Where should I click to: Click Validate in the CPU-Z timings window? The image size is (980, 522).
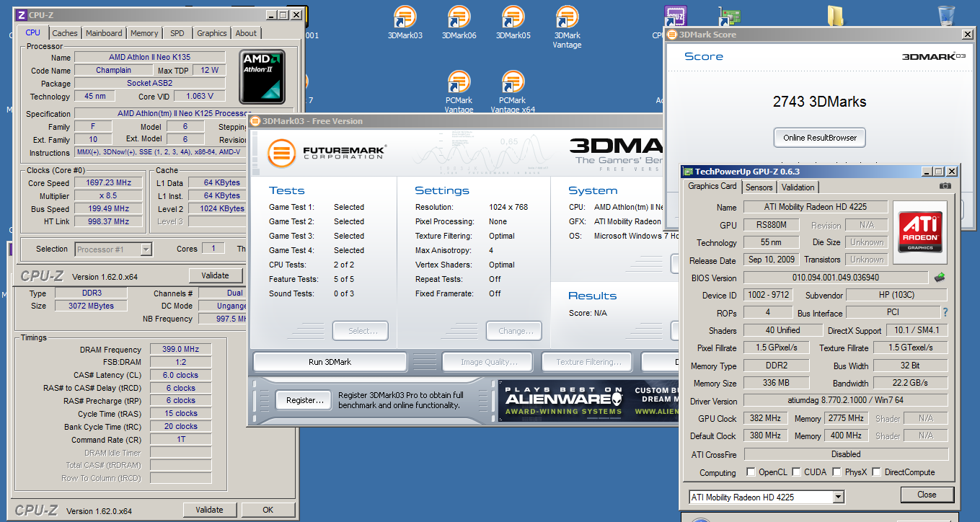point(209,510)
